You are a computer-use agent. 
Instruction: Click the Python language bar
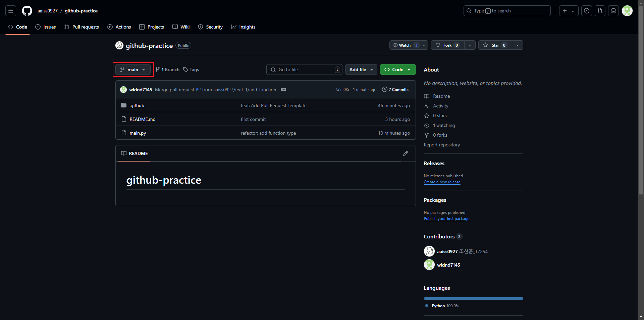click(x=474, y=299)
